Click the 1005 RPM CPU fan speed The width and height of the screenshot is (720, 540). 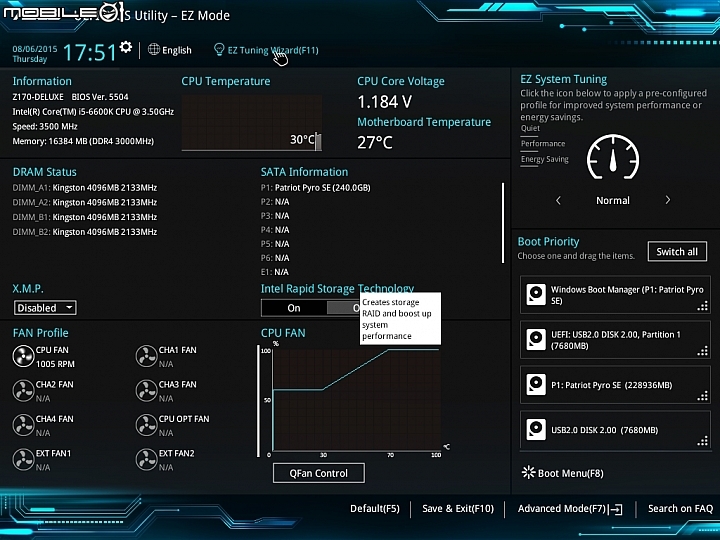(55, 364)
